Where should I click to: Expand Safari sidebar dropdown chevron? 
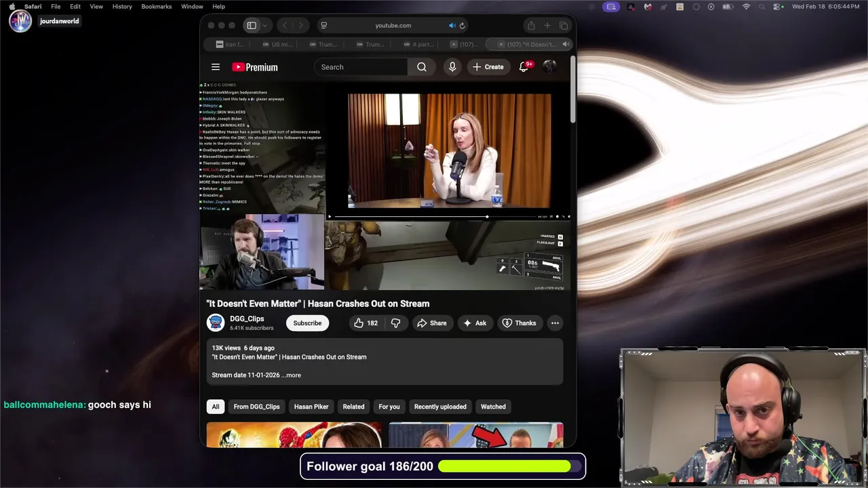coord(264,26)
